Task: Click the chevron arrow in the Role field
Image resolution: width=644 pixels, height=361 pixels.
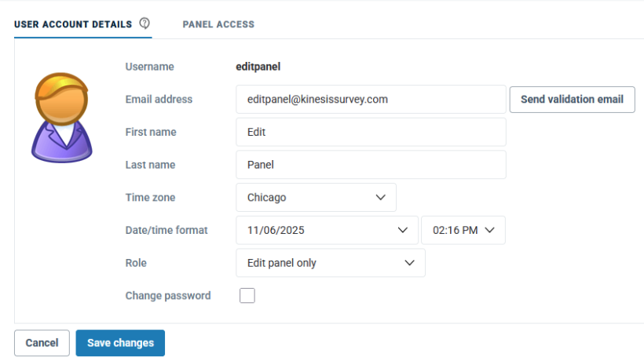Action: [x=409, y=263]
